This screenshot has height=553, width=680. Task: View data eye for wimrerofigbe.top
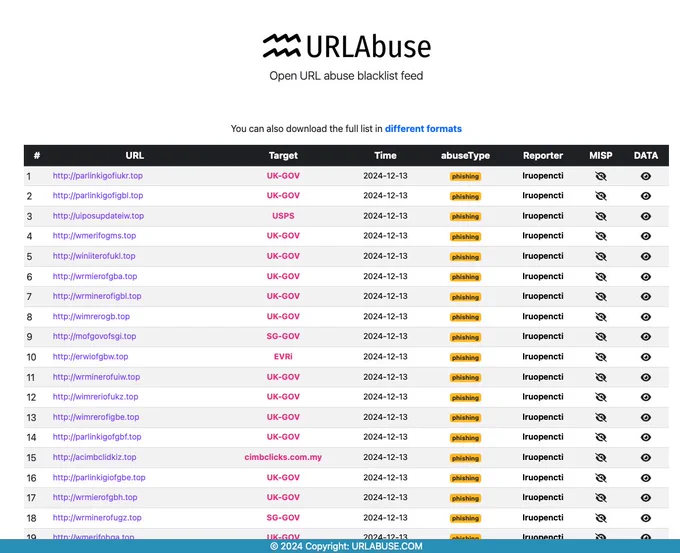(x=646, y=417)
